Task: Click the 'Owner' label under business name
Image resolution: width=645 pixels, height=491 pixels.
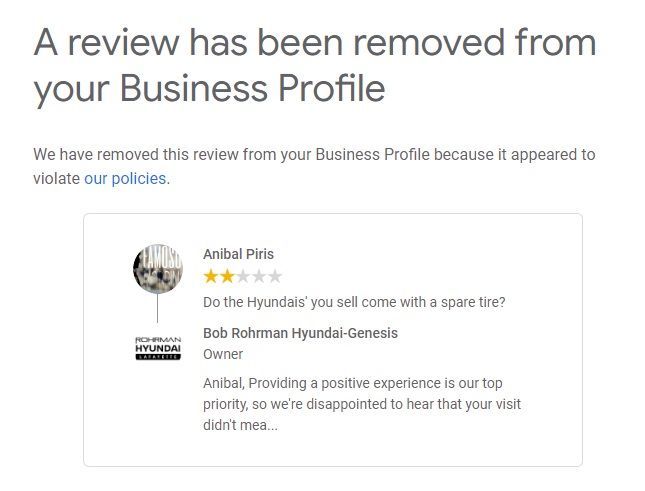Action: pos(223,354)
